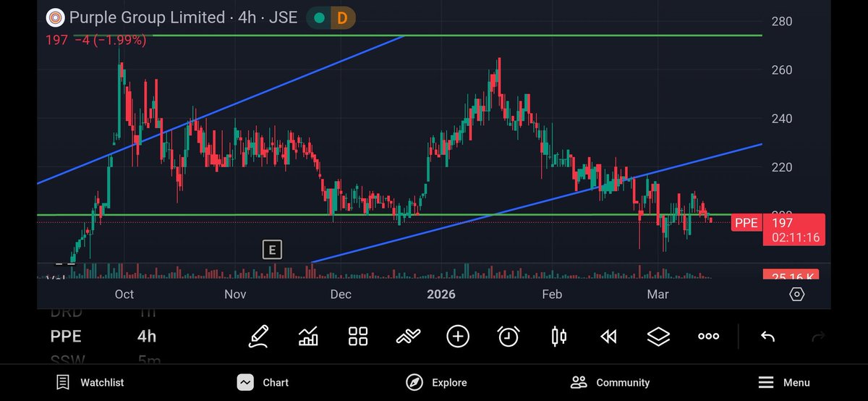Select the lower blue trend line
The width and height of the screenshot is (868, 401).
tap(536, 203)
